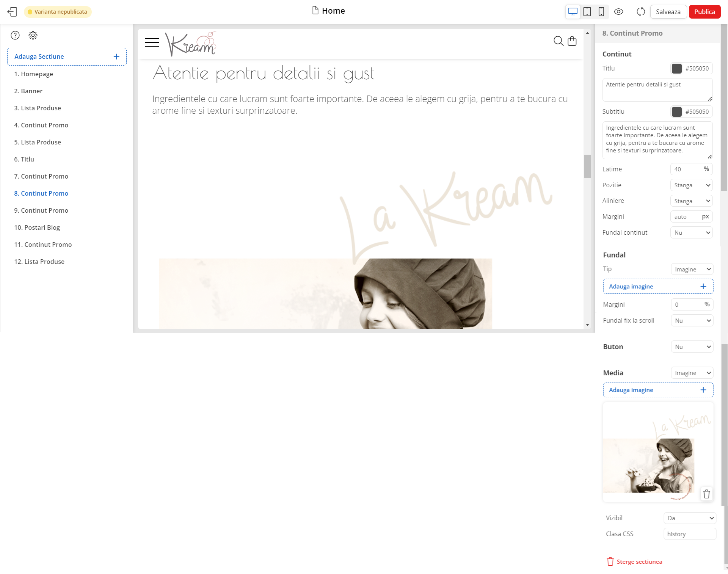Click the Sterge sectiunea link

pos(639,561)
